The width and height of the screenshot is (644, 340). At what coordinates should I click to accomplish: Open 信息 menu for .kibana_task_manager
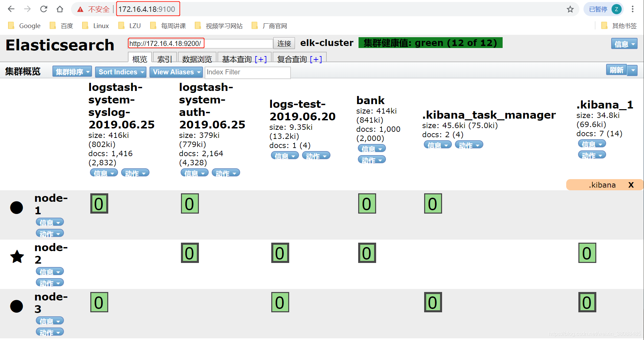point(438,145)
